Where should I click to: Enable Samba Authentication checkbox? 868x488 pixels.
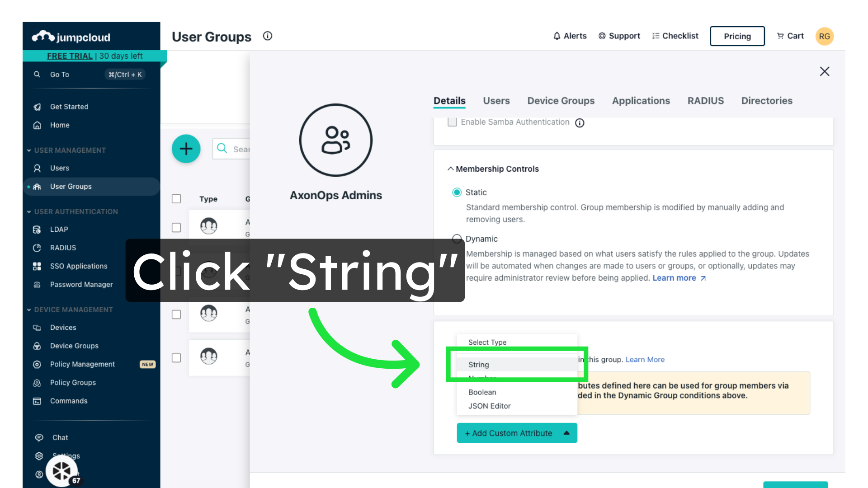(452, 122)
